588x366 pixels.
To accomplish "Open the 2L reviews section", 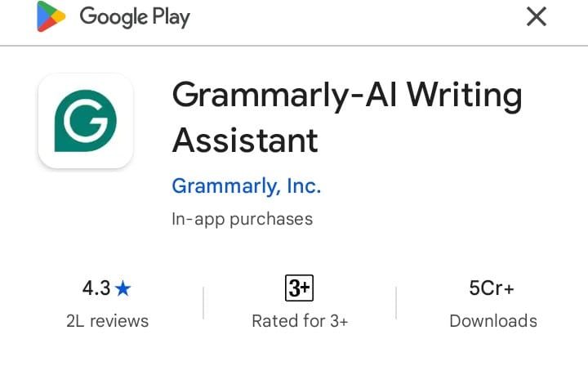I will click(x=107, y=321).
